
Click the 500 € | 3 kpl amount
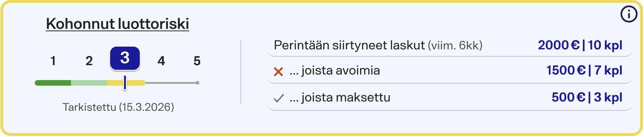tap(587, 97)
